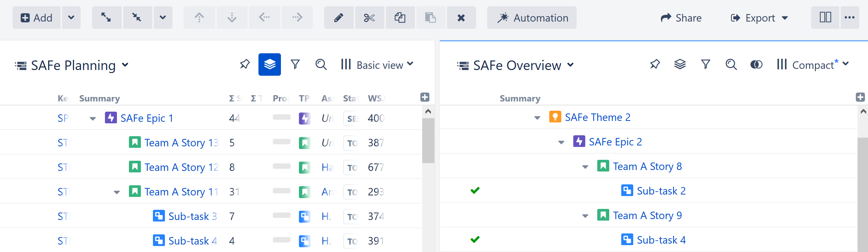Click the Collapse All arrows icon
This screenshot has height=252, width=868.
coord(137,17)
